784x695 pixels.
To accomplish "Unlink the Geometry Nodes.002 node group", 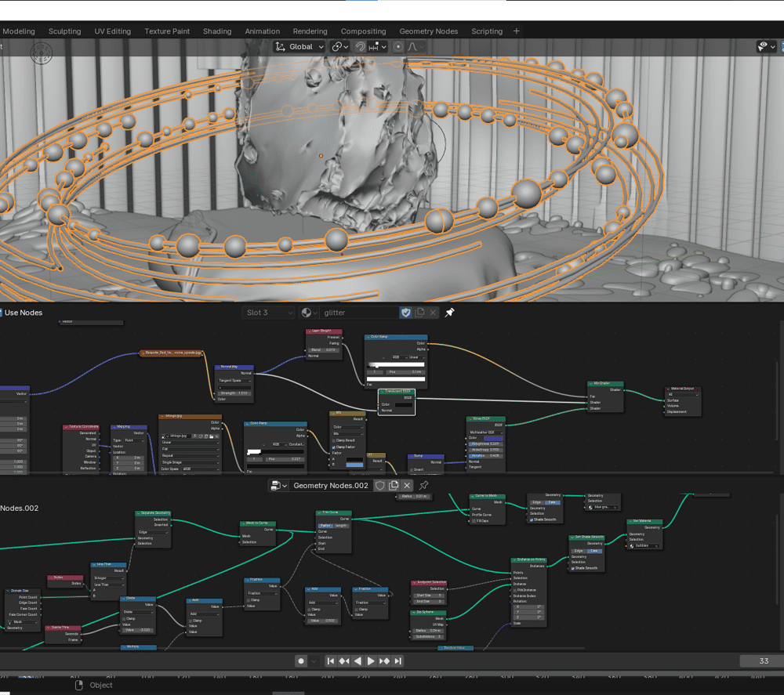I will coord(407,486).
